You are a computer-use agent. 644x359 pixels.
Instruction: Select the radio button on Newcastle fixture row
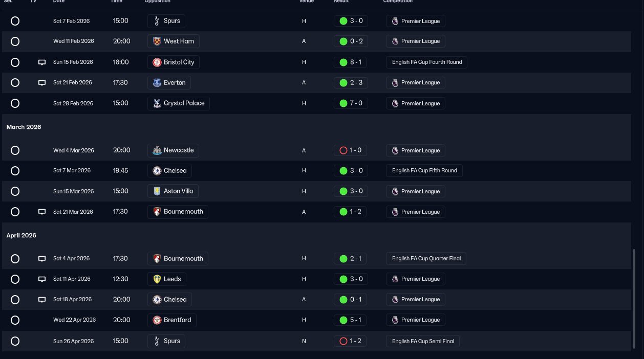[x=15, y=150]
